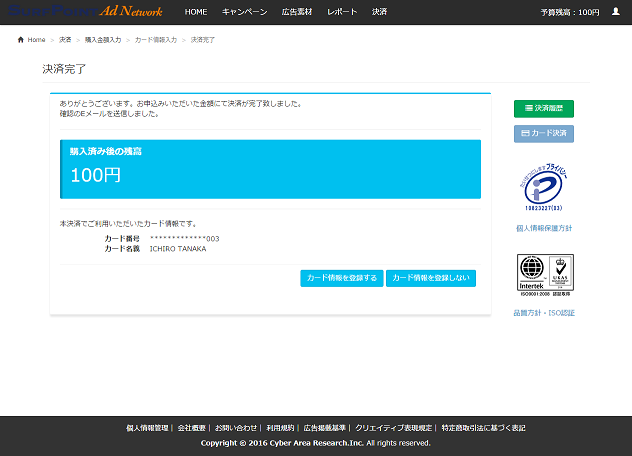632x456 pixels.
Task: Open the 個人情報保護方針 link in sidebar
Action: 543,229
